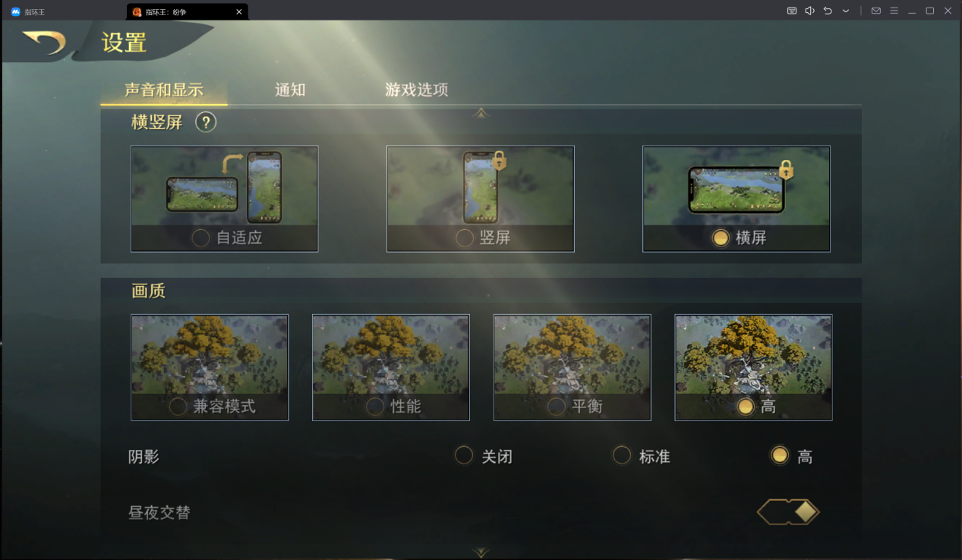Click the down chevron at bottom of settings
This screenshot has height=560, width=962.
click(481, 552)
